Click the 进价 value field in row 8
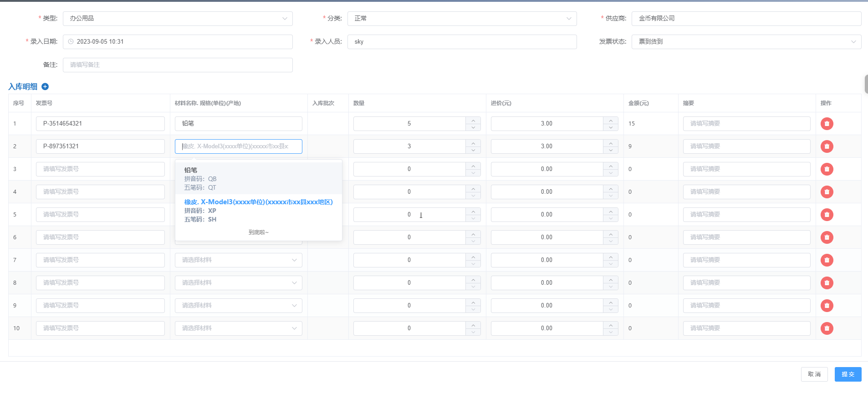Screen dimensions: 868x403 click(547, 283)
